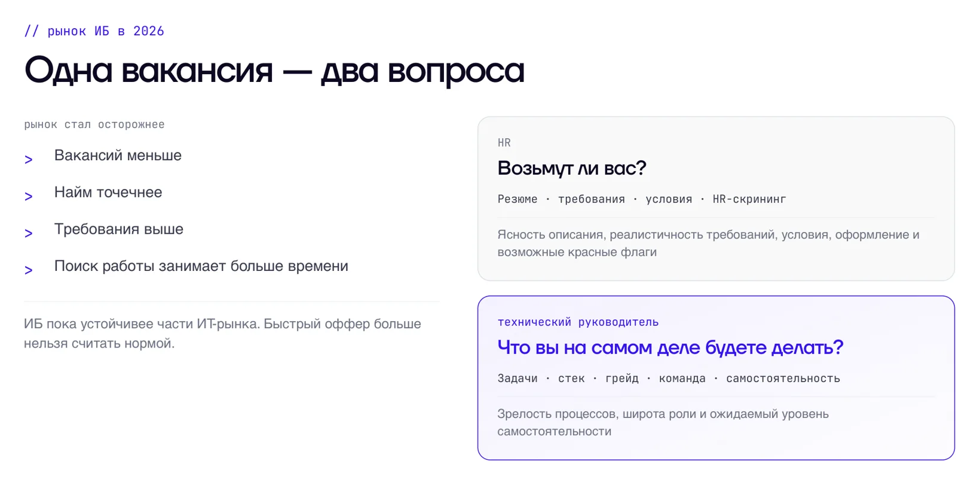Click the chevron beside "Поиск работы занимает больше времени"
Screen dimensions: 980x485
pos(28,270)
